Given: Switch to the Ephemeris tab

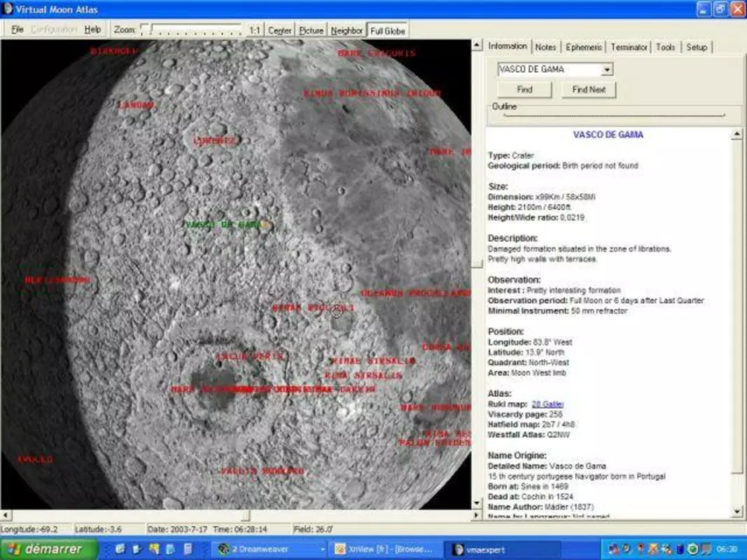Looking at the screenshot, I should (584, 47).
